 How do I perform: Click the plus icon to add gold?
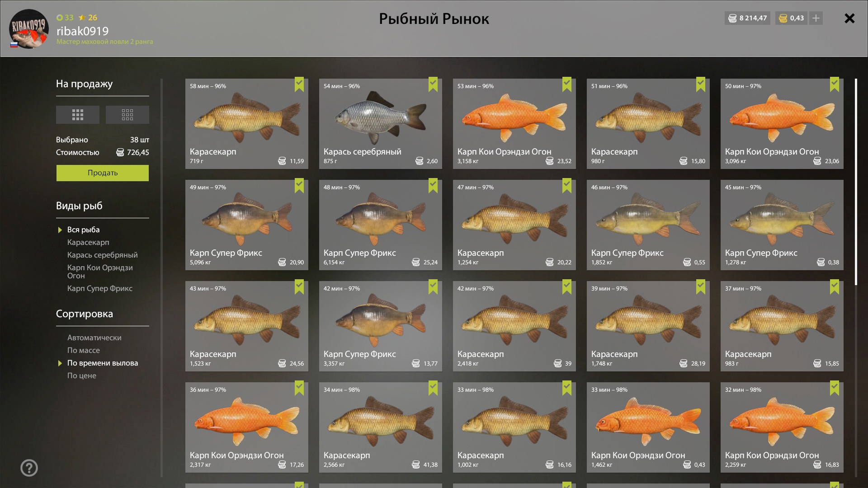(x=816, y=18)
